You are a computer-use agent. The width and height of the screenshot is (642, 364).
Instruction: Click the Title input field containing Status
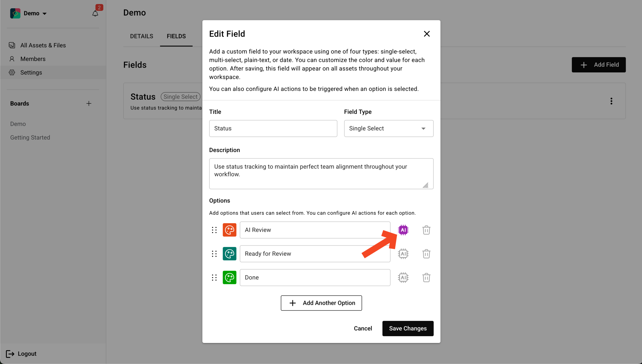(273, 128)
